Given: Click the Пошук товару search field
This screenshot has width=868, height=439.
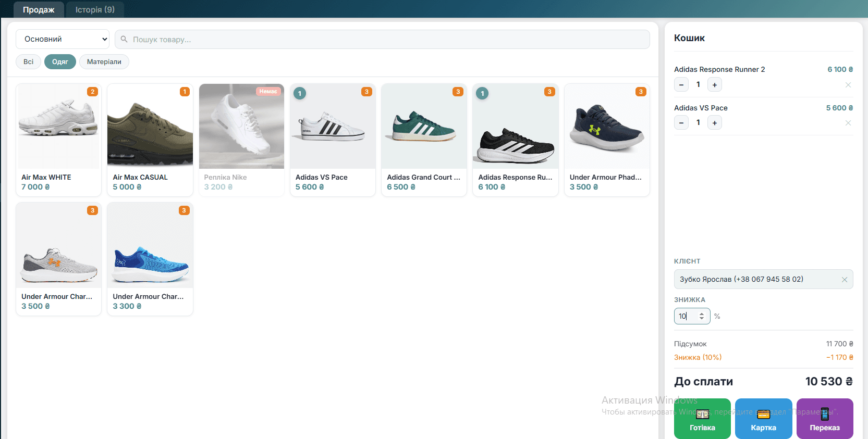Looking at the screenshot, I should point(382,40).
